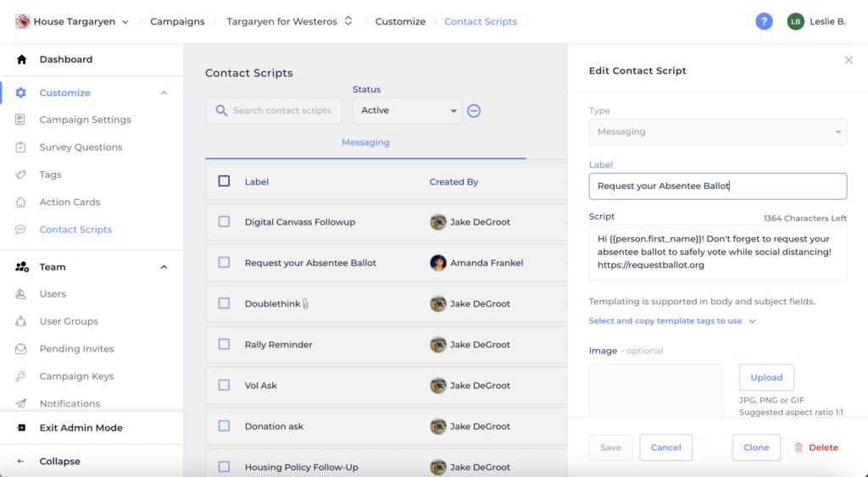This screenshot has width=868, height=477.
Task: Remove Status filter with minus circle icon
Action: pos(474,111)
